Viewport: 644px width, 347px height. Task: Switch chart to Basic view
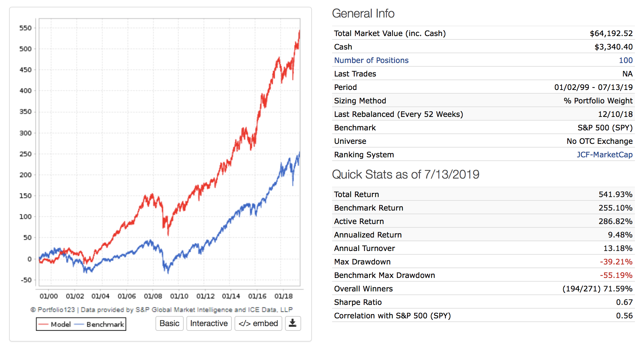(169, 323)
